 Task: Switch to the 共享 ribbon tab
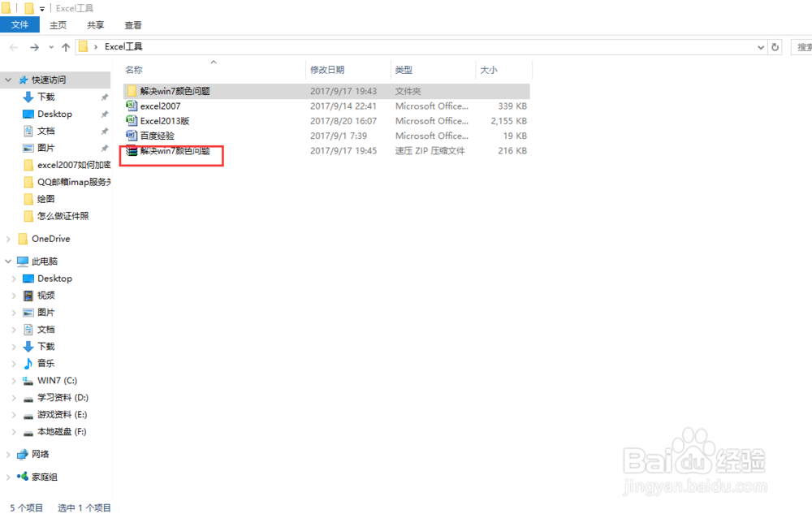(x=95, y=25)
